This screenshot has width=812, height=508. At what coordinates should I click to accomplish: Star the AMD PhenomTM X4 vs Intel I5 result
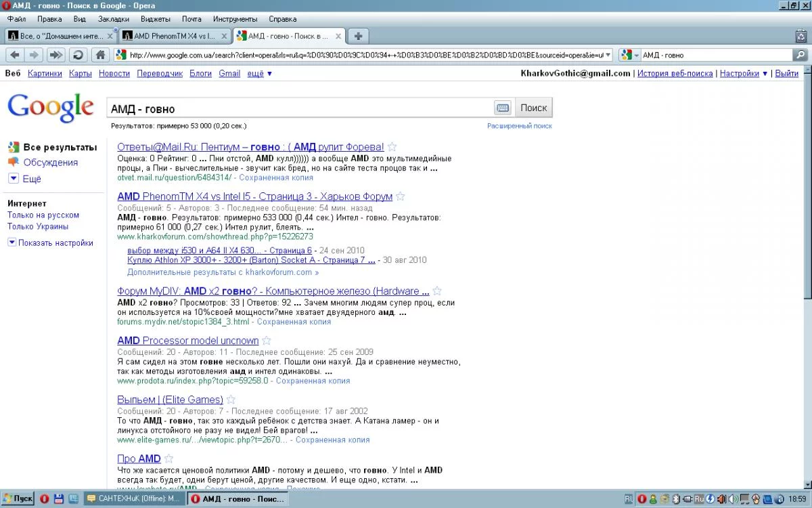click(401, 196)
